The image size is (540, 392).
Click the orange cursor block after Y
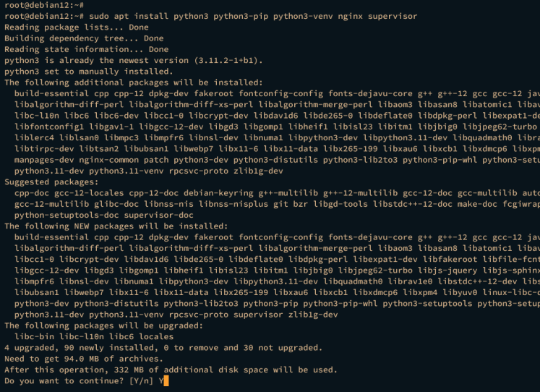click(x=166, y=381)
